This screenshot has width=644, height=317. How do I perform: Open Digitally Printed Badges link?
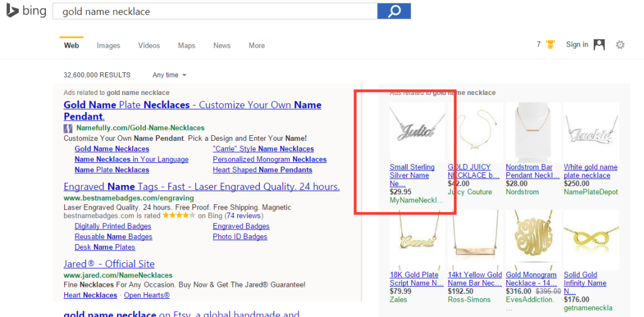(113, 226)
